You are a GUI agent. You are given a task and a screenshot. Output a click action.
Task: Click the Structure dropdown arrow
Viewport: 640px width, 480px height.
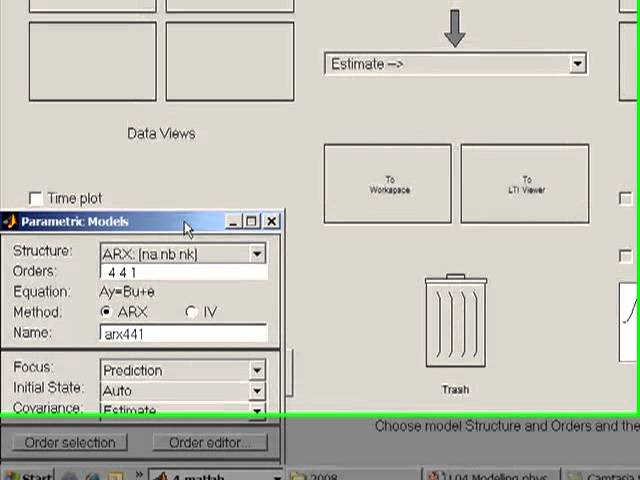257,254
